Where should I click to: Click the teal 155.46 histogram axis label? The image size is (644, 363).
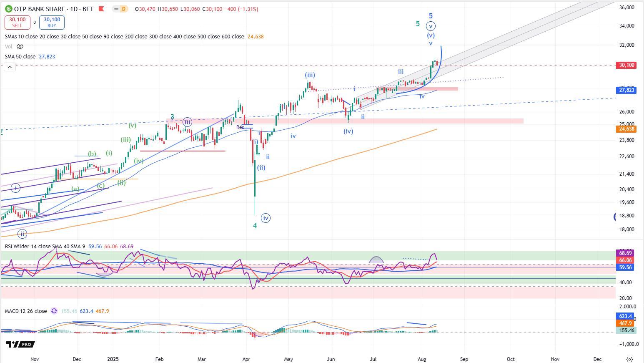point(626,330)
